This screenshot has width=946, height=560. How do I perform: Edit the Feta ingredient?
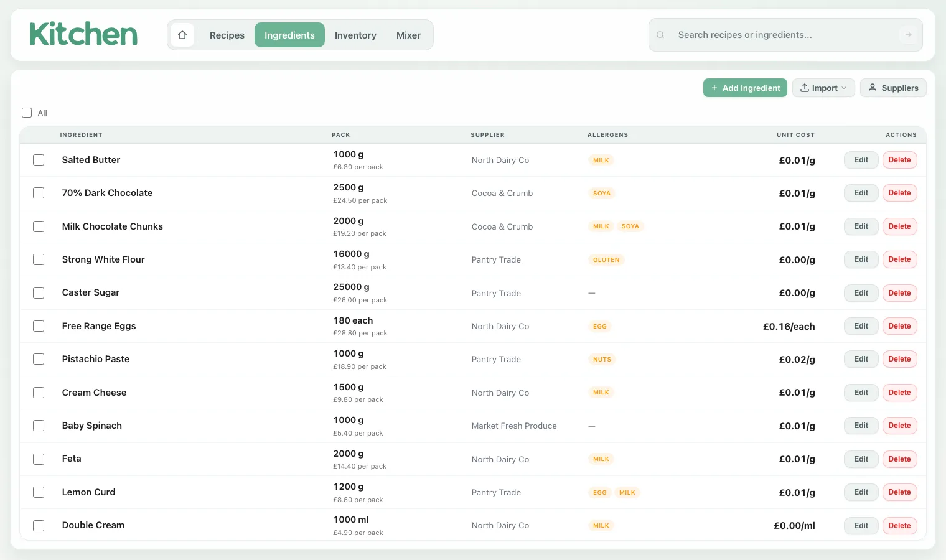[861, 459]
